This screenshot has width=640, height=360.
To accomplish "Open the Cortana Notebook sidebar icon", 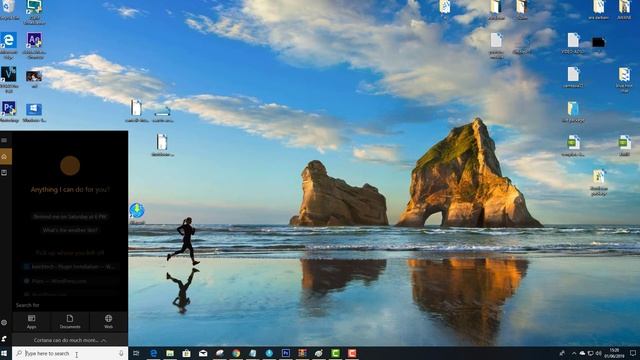I will pyautogui.click(x=4, y=173).
